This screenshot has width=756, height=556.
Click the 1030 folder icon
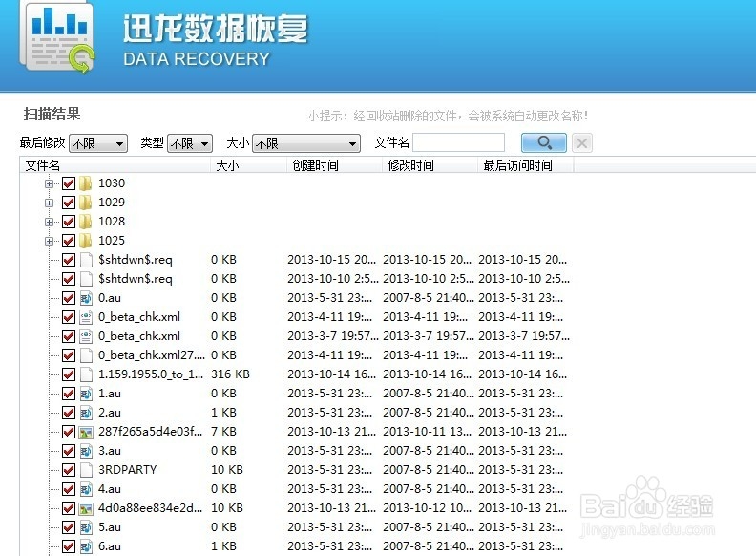(x=86, y=183)
